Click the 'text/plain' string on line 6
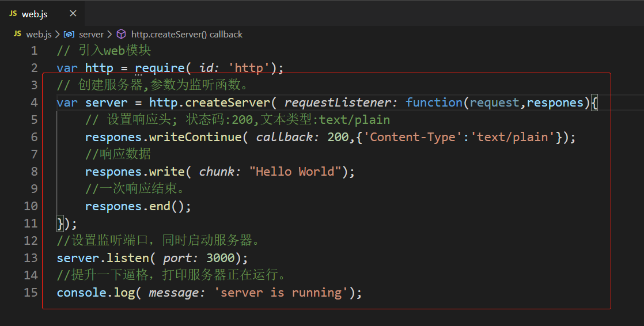Viewport: 644px width, 326px height. (513, 137)
